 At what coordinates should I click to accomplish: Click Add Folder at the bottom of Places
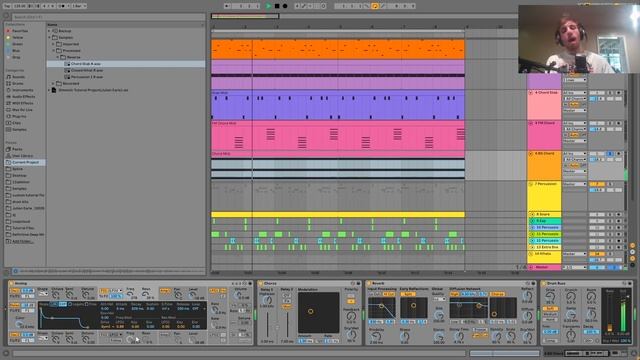click(x=22, y=241)
